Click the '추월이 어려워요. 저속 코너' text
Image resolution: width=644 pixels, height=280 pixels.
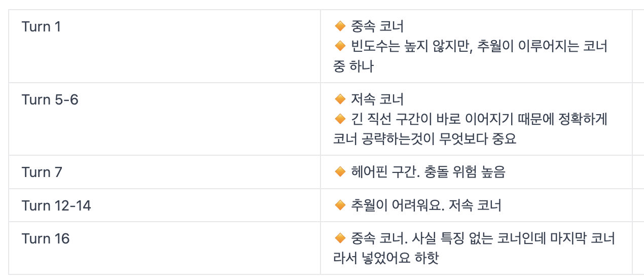click(x=426, y=205)
